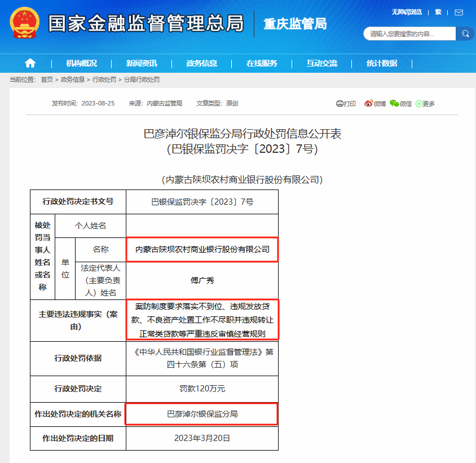Click the 作出处罚决定的机关名称 label

point(78,414)
